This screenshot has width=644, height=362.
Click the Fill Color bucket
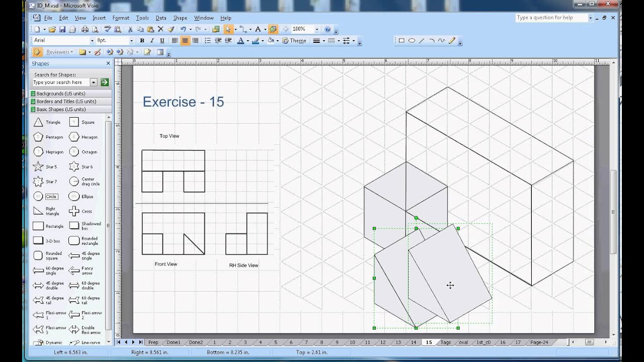(271, 41)
